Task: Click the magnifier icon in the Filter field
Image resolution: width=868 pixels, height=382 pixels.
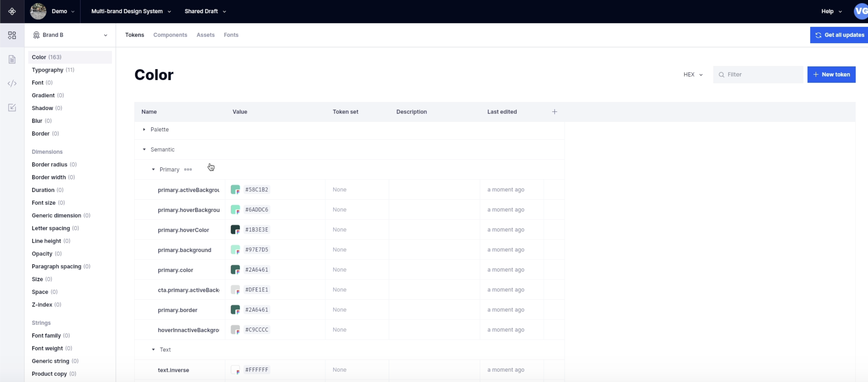Action: pyautogui.click(x=721, y=75)
